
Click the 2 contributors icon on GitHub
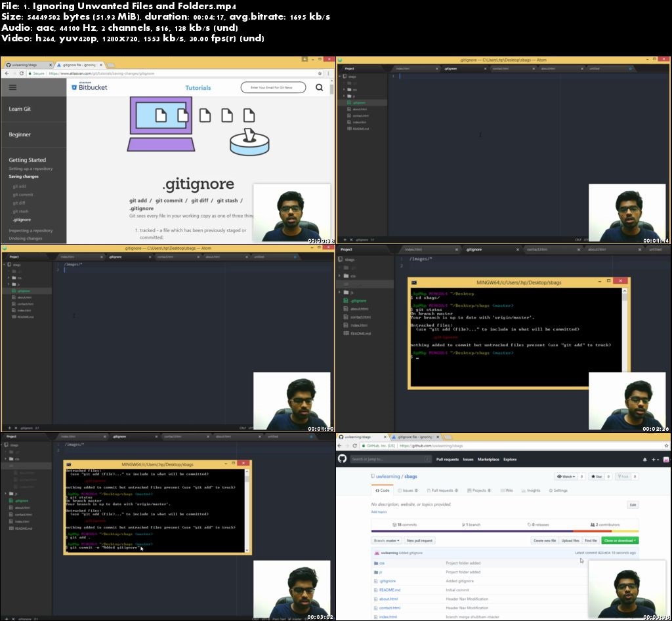(x=591, y=525)
